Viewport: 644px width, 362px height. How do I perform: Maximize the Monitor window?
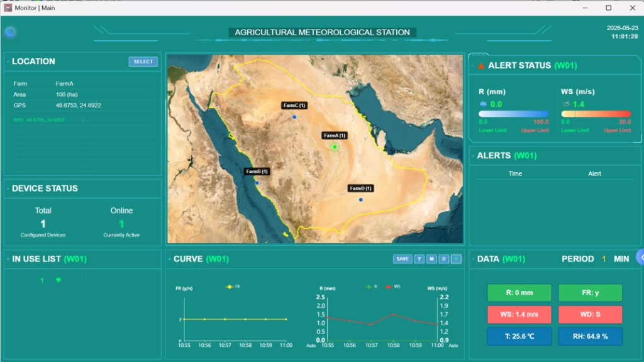pyautogui.click(x=608, y=8)
